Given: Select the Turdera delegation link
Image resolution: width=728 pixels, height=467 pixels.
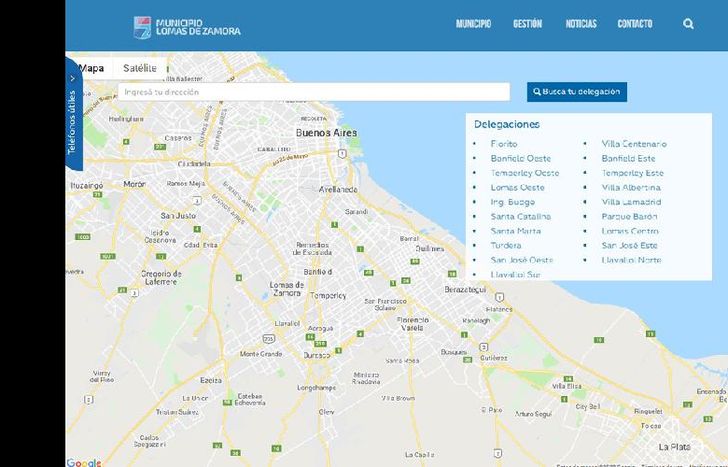Looking at the screenshot, I should click(505, 245).
